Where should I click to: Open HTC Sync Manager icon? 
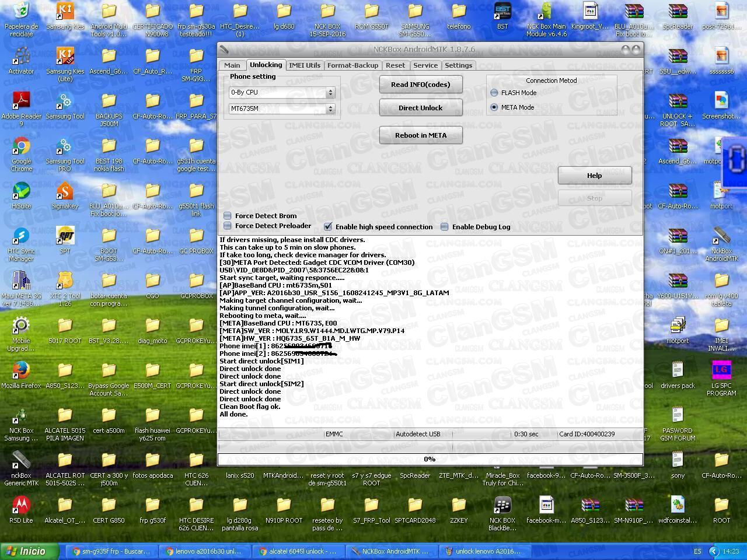[21, 244]
